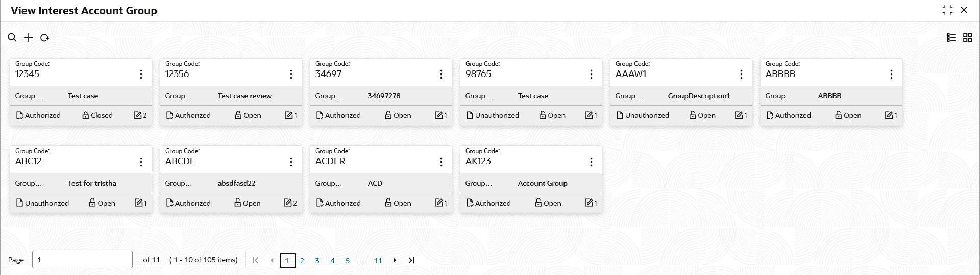
Task: Click the collapse window icon
Action: coord(947,10)
